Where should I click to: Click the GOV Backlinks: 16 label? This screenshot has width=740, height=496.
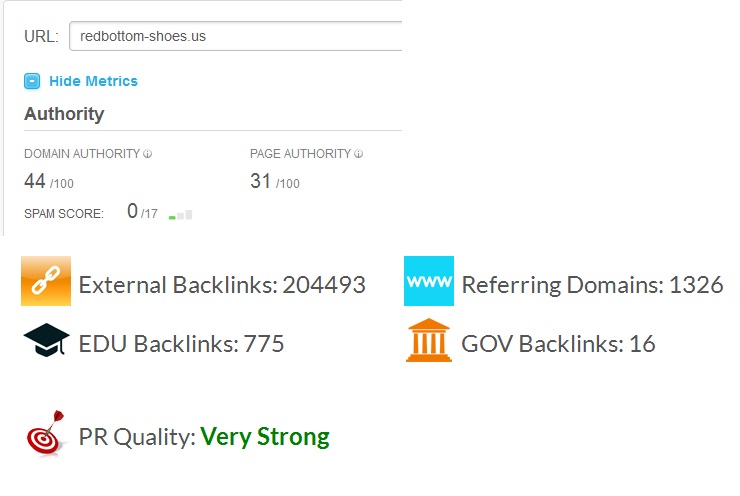[558, 344]
